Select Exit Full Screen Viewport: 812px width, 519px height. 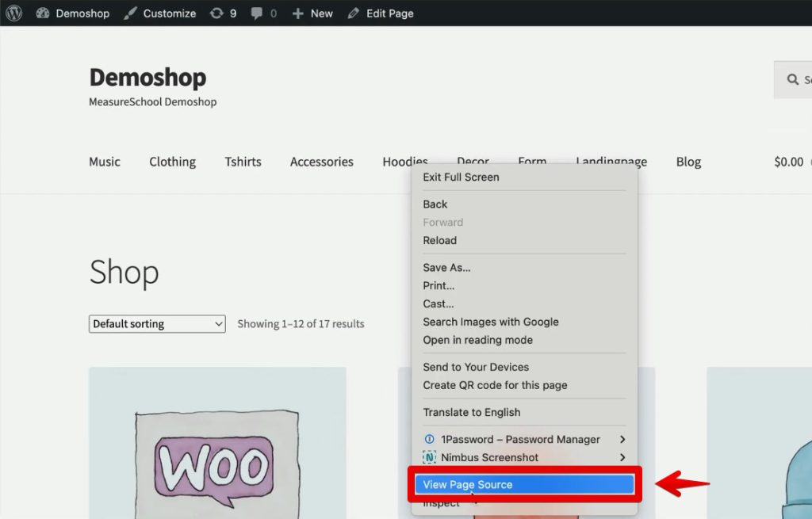(x=524, y=177)
